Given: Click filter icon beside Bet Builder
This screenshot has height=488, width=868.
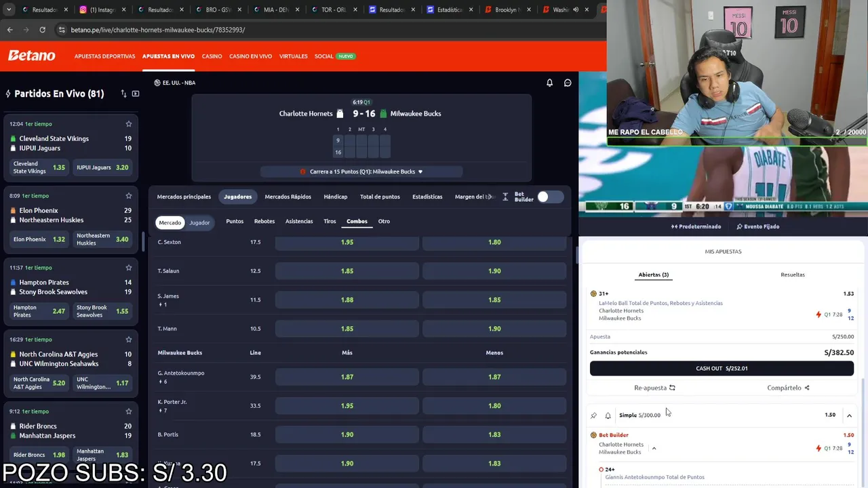Looking at the screenshot, I should (x=505, y=197).
